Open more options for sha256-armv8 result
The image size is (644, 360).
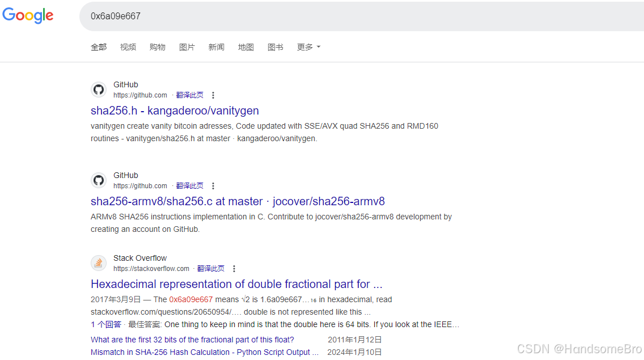[213, 186]
